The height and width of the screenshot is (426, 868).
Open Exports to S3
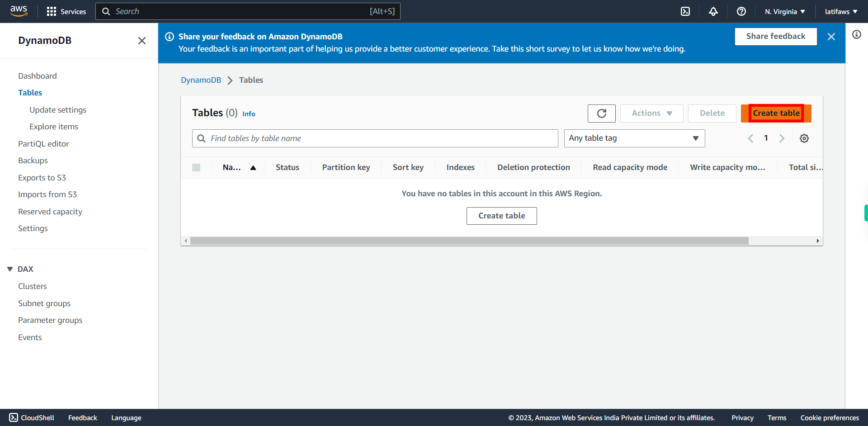tap(42, 178)
